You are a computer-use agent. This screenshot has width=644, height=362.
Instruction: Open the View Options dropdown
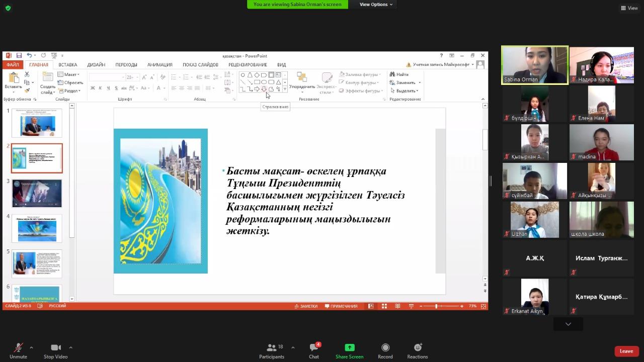point(376,5)
